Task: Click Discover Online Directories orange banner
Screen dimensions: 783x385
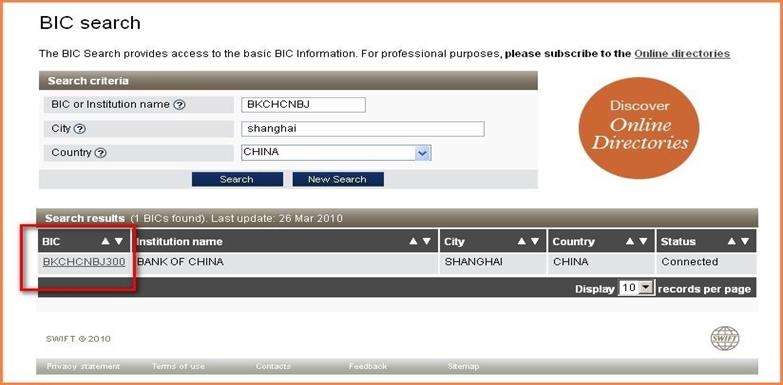Action: pyautogui.click(x=639, y=128)
